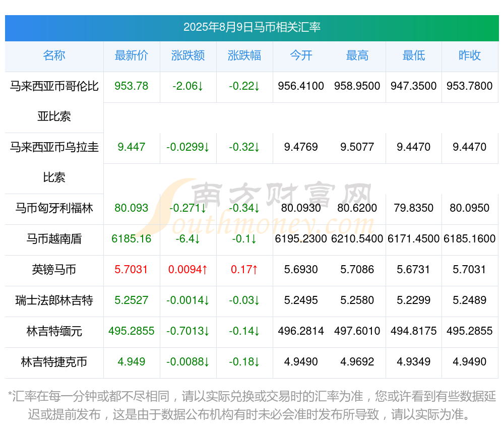504x430 pixels.
Task: Click the row name 瑞士法郎林吉特
Action: pos(54,300)
